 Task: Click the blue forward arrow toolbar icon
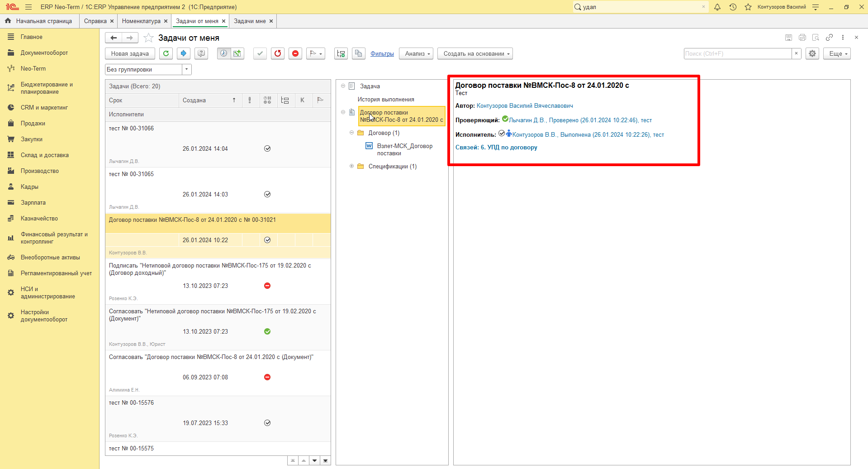[x=183, y=53]
